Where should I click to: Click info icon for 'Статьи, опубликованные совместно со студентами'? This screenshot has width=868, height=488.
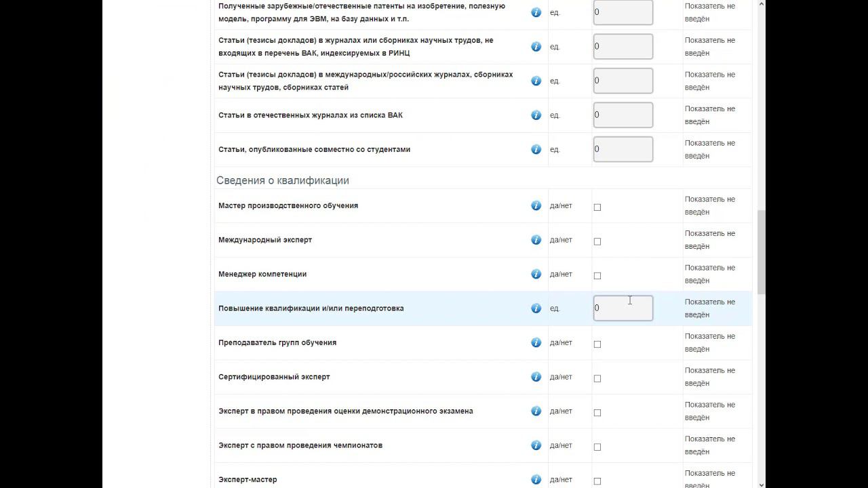tap(536, 149)
